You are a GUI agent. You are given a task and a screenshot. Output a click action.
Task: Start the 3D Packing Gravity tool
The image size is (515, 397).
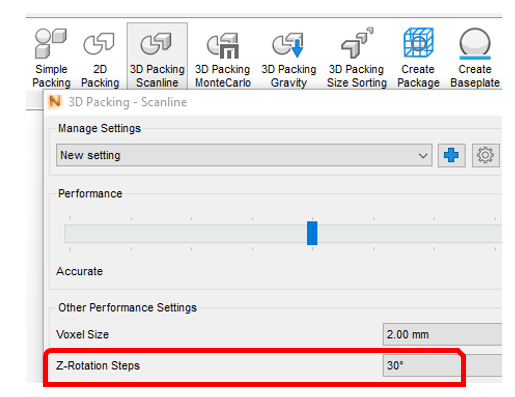289,57
